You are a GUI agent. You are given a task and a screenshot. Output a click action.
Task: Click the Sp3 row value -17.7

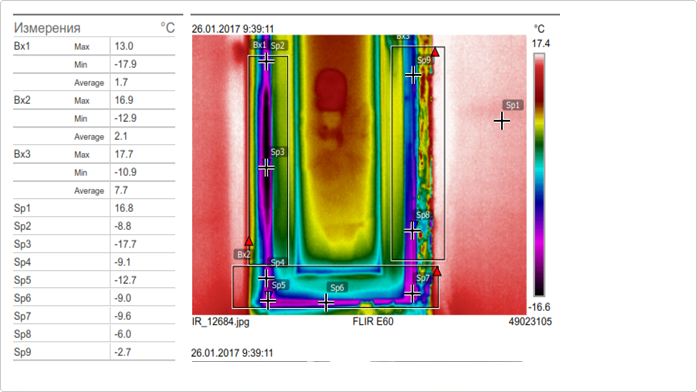pos(125,244)
